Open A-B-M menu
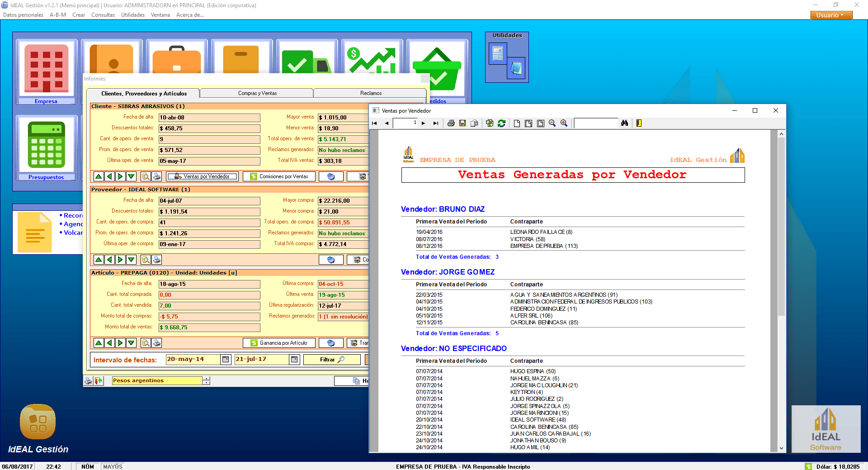868x470 pixels. pyautogui.click(x=58, y=15)
